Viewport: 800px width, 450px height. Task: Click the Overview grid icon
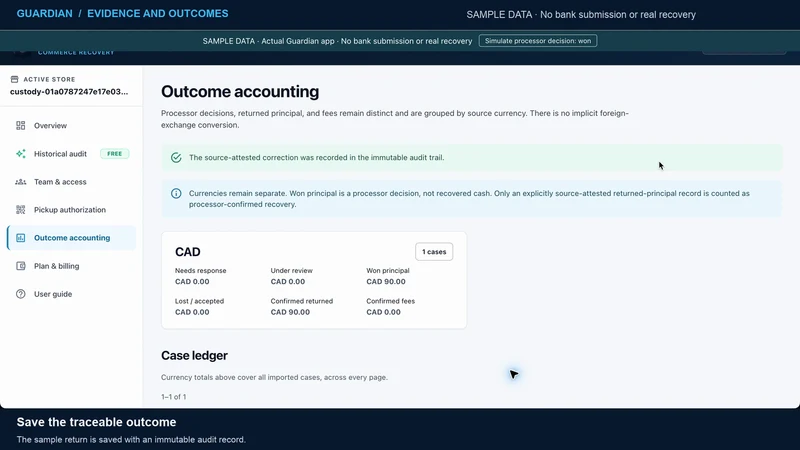20,126
